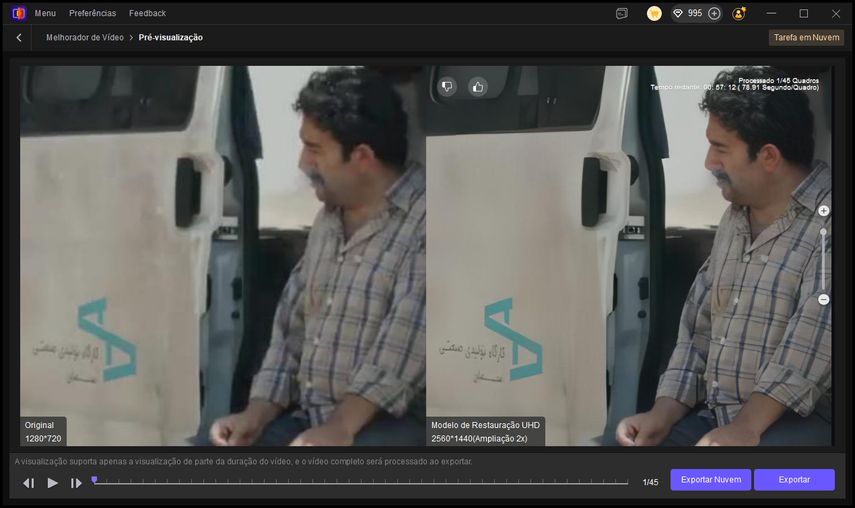This screenshot has width=855, height=508.
Task: Open the Feedback menu
Action: 147,13
